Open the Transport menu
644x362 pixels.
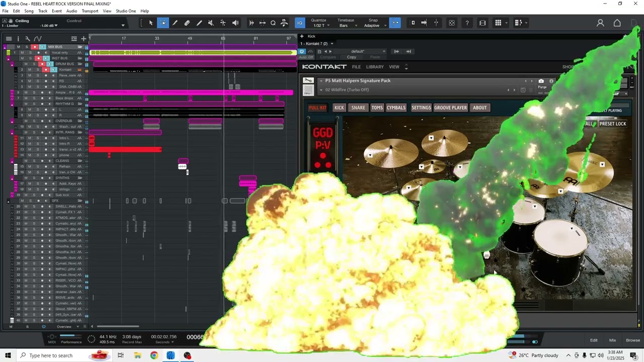[x=90, y=11]
